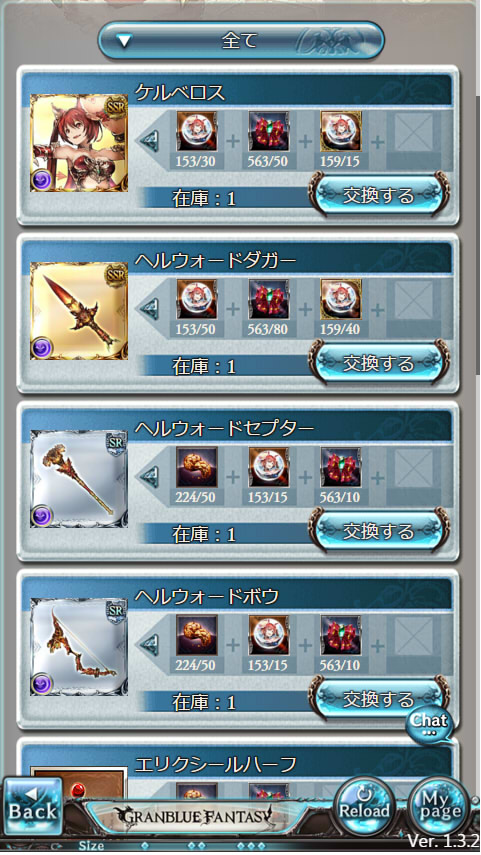The image size is (481, 855).
Task: Click the ヘルウォードボウ bow icon
Action: [79, 647]
